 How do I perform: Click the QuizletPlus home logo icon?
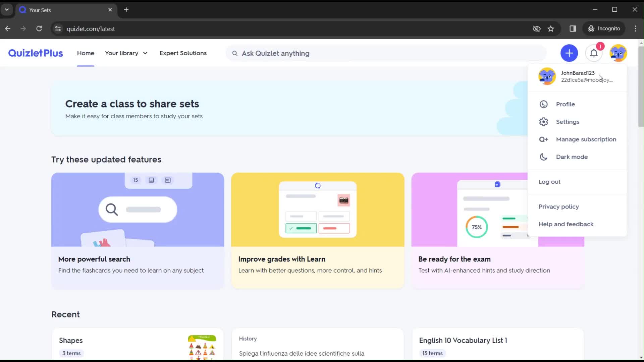click(x=35, y=53)
